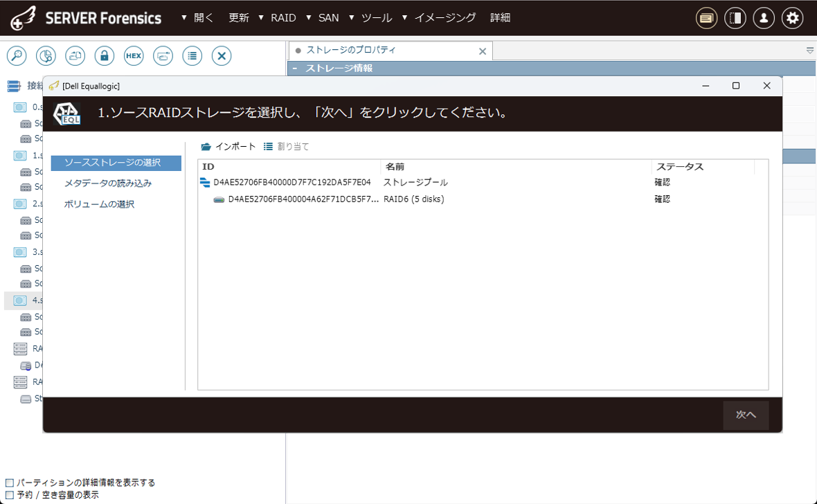Screen dimensions: 817x504
Task: Click the RAID6 disk row icon
Action: click(219, 199)
